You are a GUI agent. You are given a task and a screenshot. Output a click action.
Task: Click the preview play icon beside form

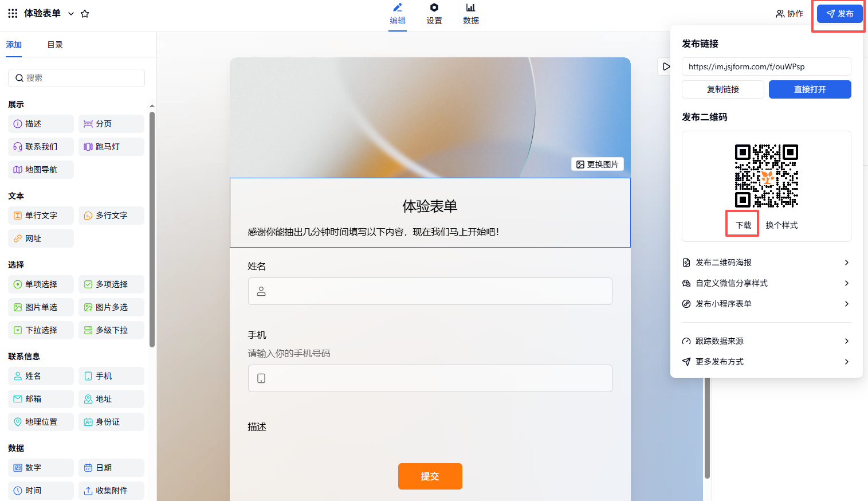[x=665, y=66]
